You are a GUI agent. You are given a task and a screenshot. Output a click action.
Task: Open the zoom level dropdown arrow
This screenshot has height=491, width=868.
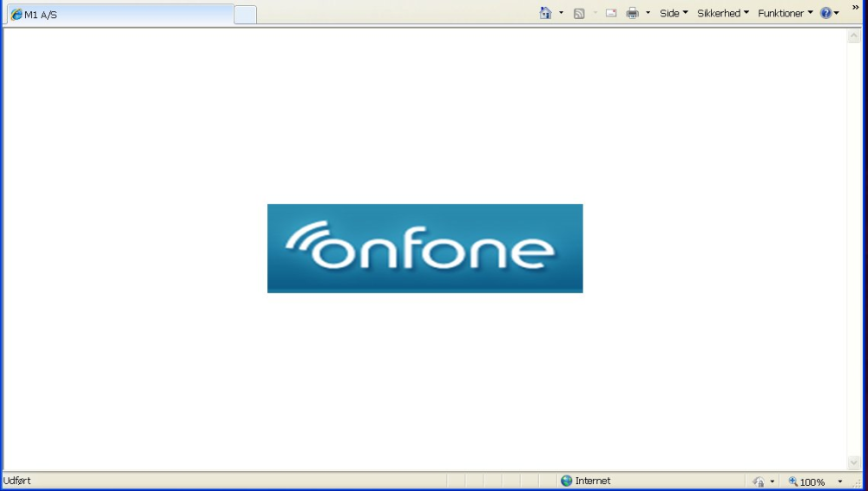[839, 481]
